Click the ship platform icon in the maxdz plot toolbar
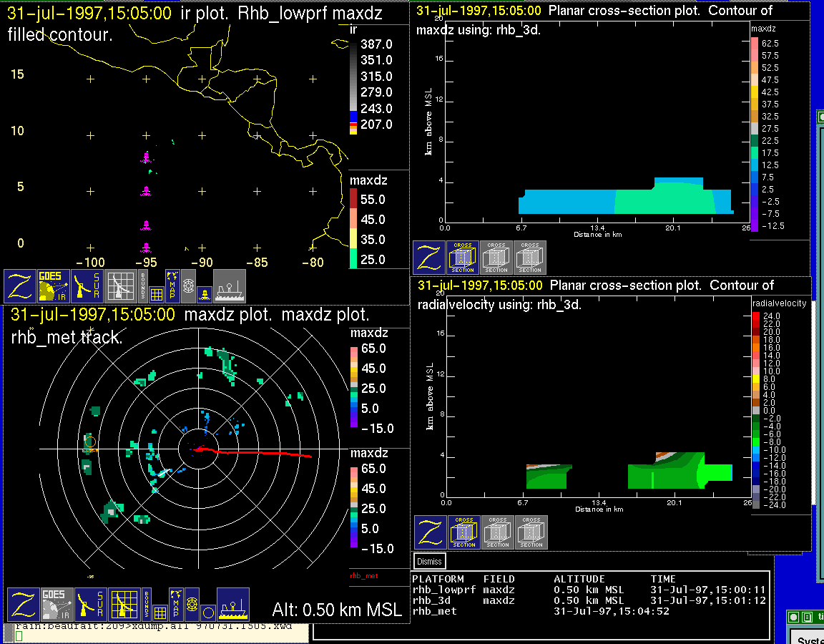Screen dimensions: 824x644 pyautogui.click(x=232, y=605)
